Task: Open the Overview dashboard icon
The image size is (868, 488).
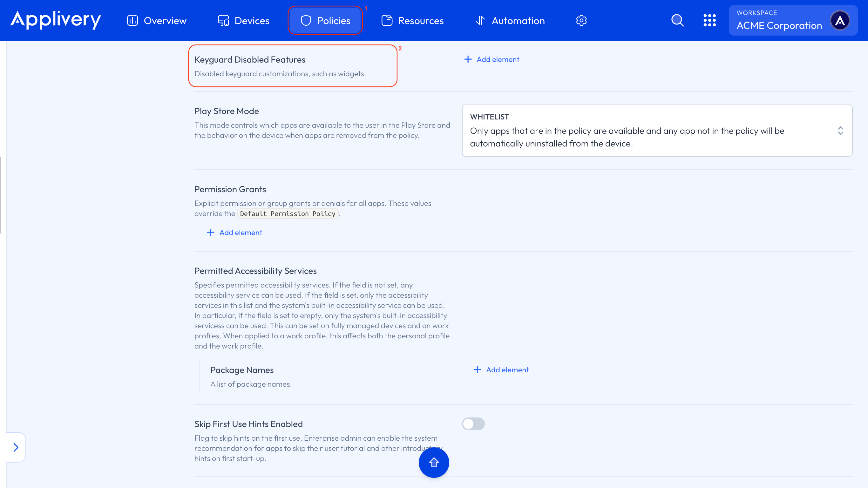Action: 132,20
